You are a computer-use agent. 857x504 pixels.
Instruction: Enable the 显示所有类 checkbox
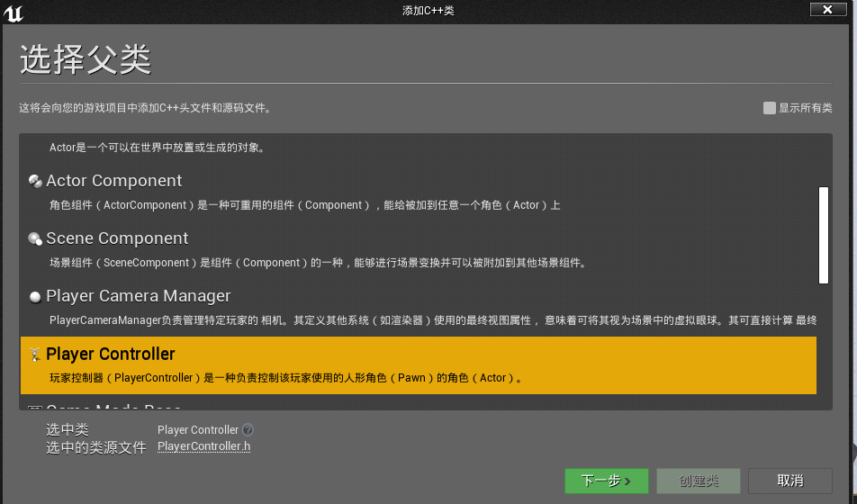click(769, 108)
